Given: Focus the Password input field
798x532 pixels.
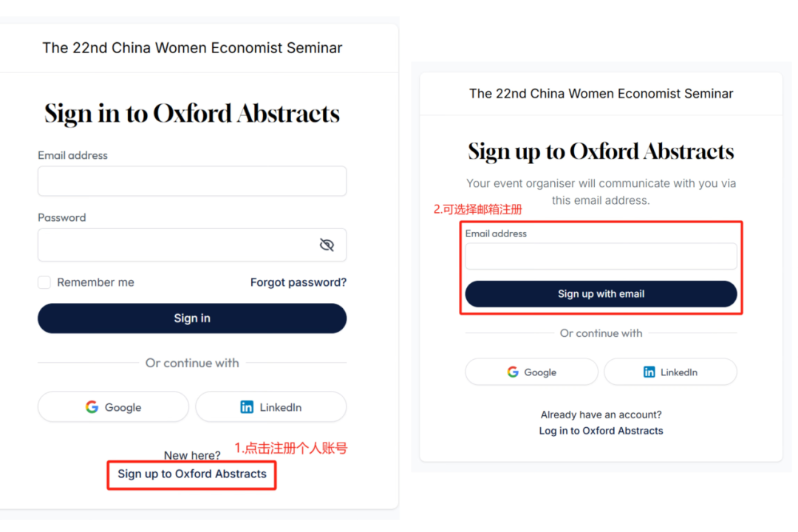Looking at the screenshot, I should coord(192,245).
